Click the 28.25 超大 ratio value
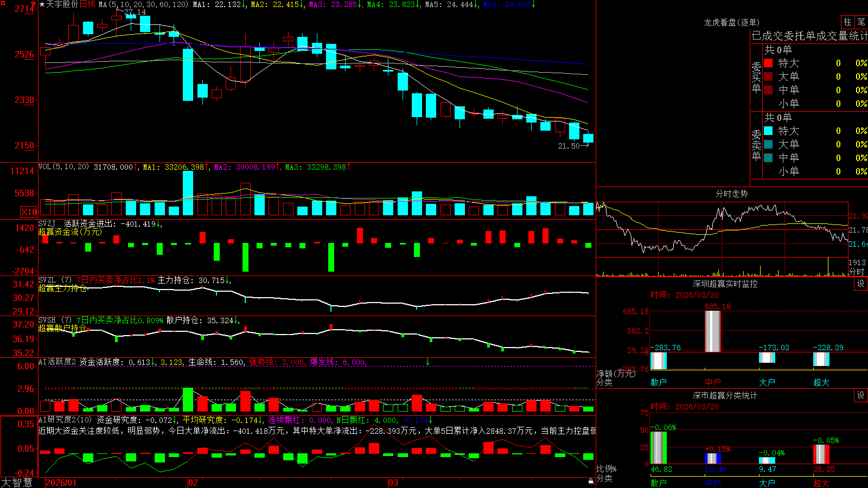The image size is (868, 488). (x=824, y=470)
